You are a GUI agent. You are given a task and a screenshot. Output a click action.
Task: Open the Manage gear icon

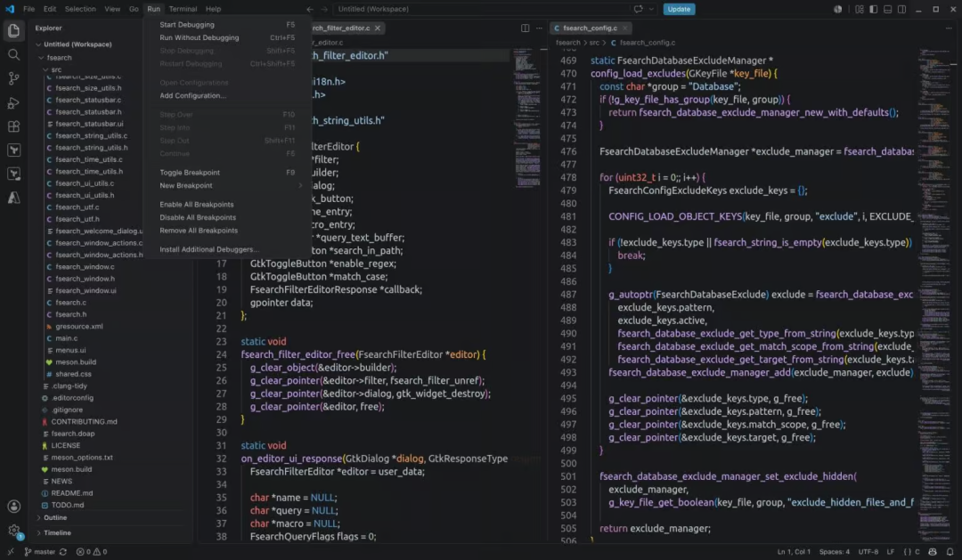point(13,531)
